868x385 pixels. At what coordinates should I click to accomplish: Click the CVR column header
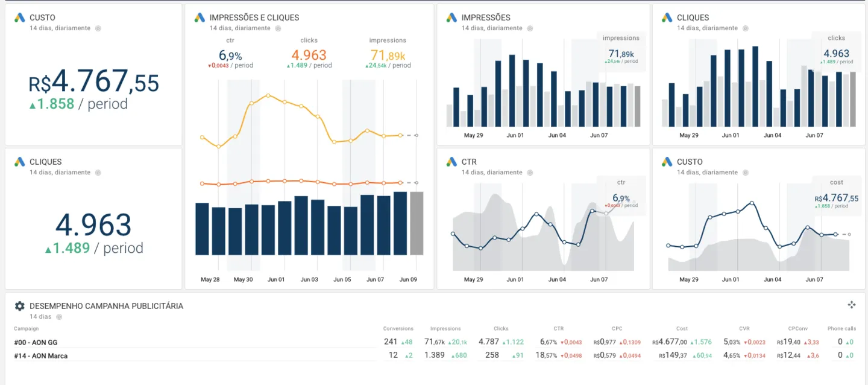pos(744,329)
